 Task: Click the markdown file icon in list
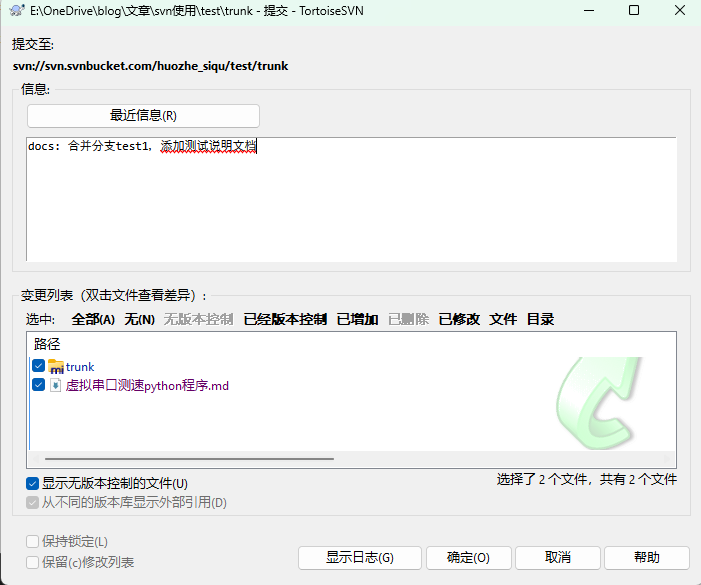[x=56, y=385]
